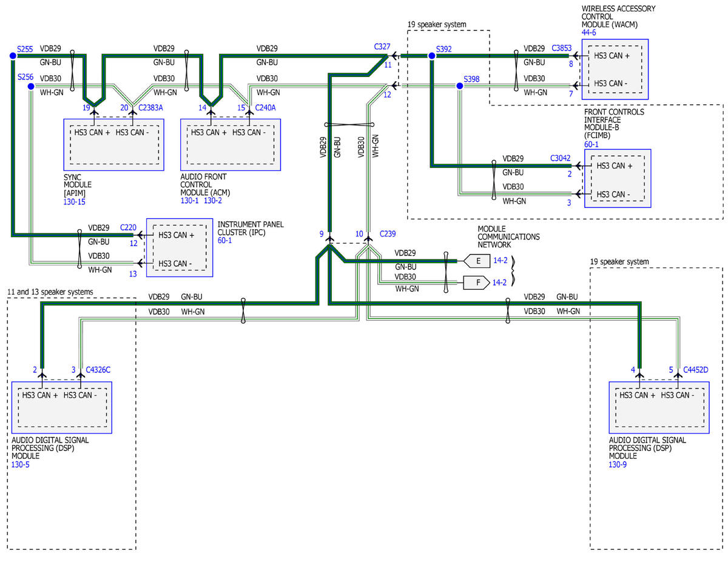Open C3042 connector for FCIMB
This screenshot has height=562, width=728.
pyautogui.click(x=560, y=158)
